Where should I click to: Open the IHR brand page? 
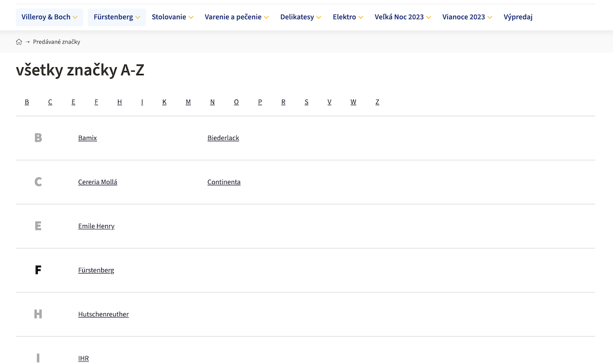83,358
